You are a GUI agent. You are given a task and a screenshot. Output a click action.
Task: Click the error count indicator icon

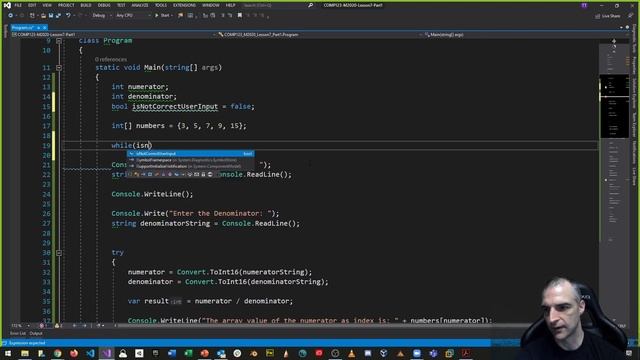[x=43, y=326]
